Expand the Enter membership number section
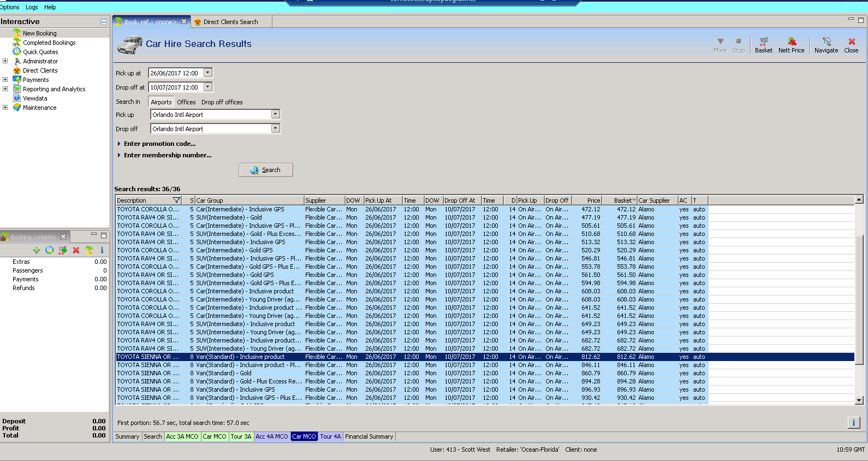Screen dimensions: 868x461 point(164,155)
